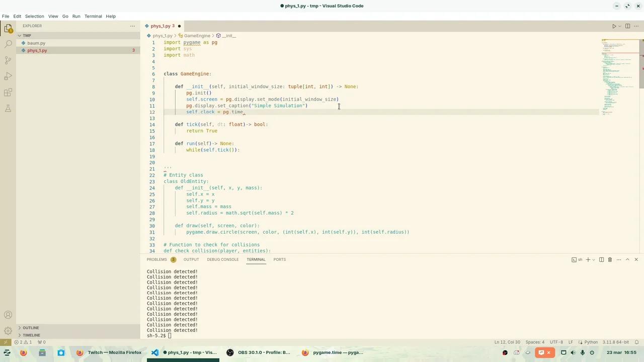Run the Python file with the play icon

coord(614,26)
